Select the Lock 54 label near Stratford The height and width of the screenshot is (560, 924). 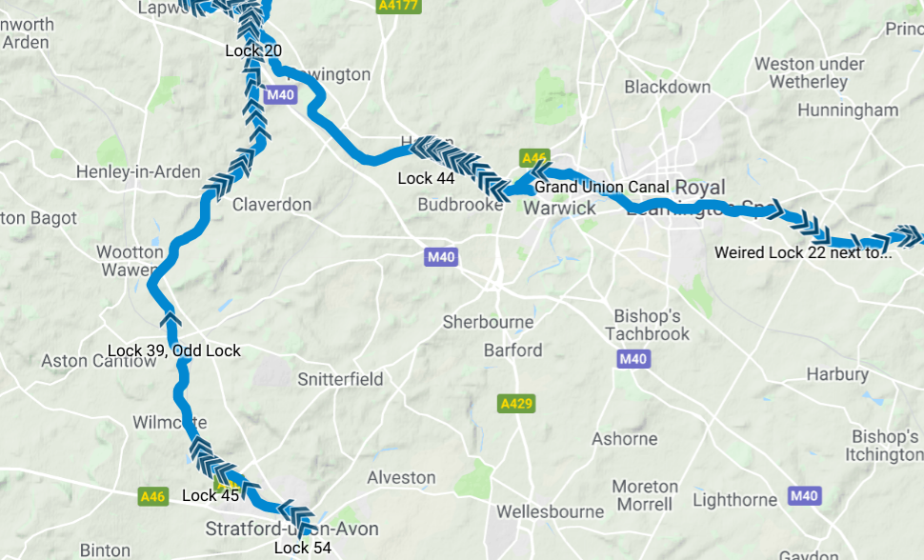click(303, 548)
